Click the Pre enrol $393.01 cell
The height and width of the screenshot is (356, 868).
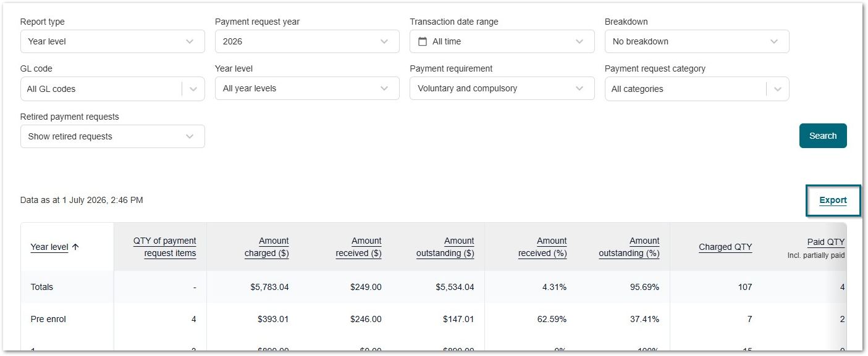coord(273,319)
